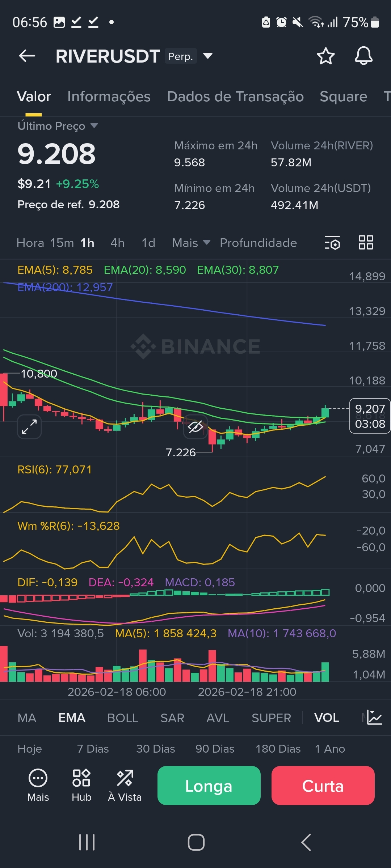Open chart grid layout icon
This screenshot has width=391, height=868.
pos(366,242)
